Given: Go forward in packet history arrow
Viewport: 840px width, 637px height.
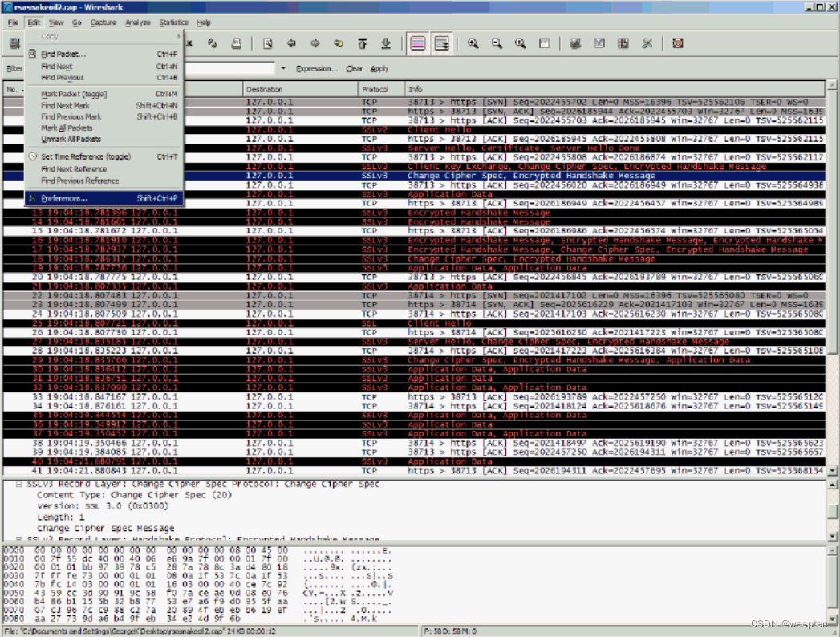Looking at the screenshot, I should (x=315, y=43).
